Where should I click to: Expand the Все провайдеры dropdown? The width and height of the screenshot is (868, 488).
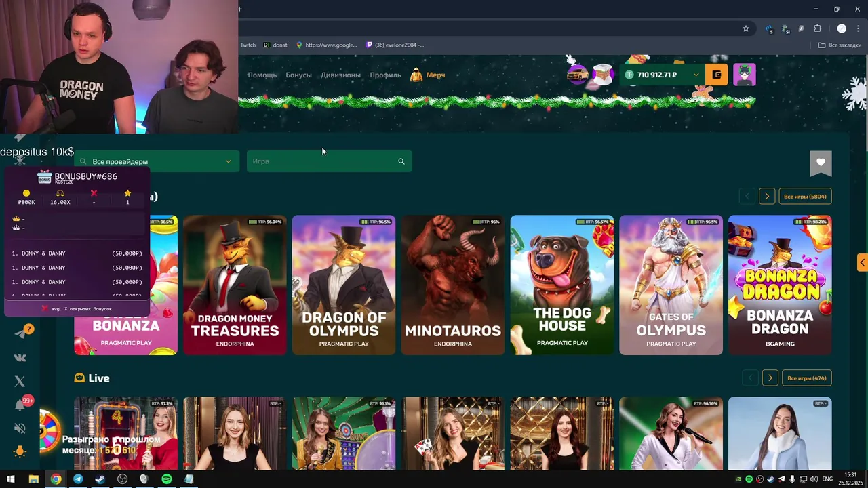tap(157, 161)
